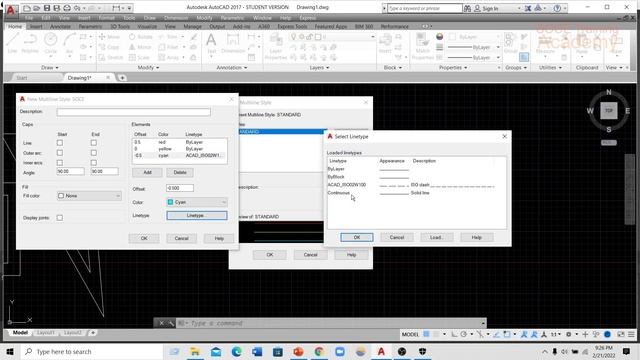The height and width of the screenshot is (360, 640).
Task: Click the Rotate tool
Action: (140, 37)
